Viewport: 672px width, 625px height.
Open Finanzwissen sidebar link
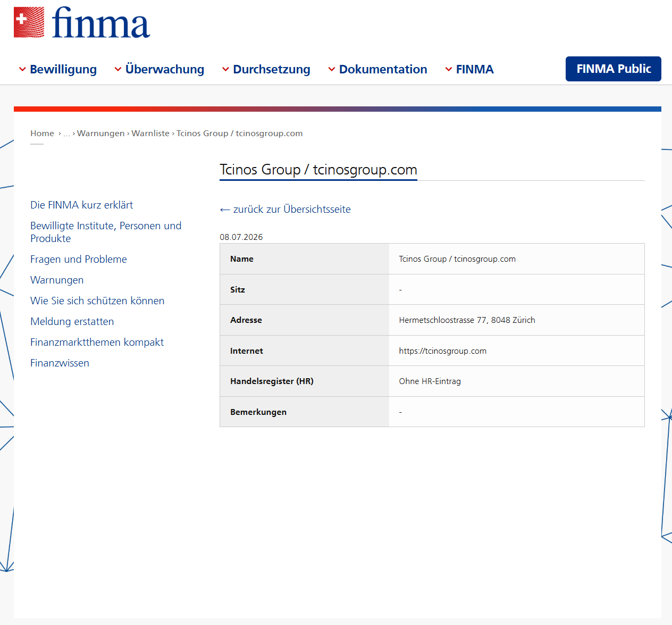60,363
